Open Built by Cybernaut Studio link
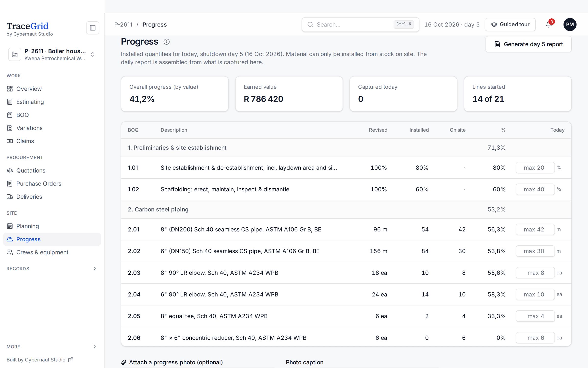Screen dimensions: 588x368 click(x=40, y=360)
